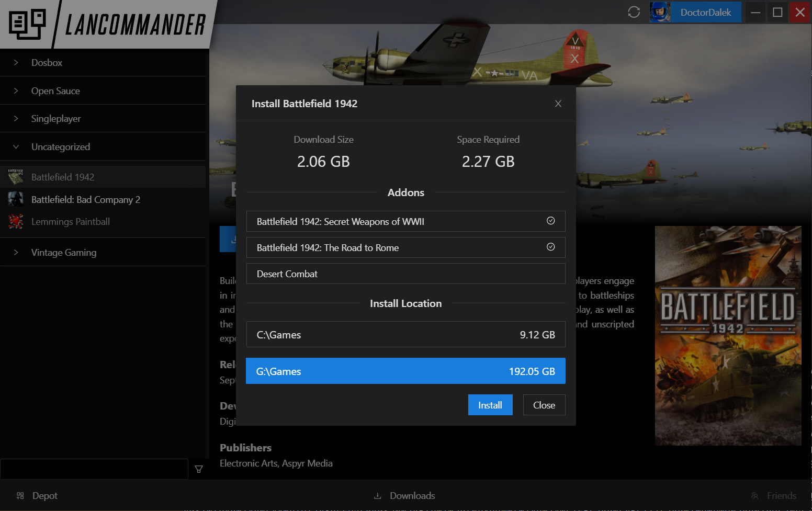This screenshot has width=812, height=511.
Task: Enable the Desert Combat addon
Action: 405,274
